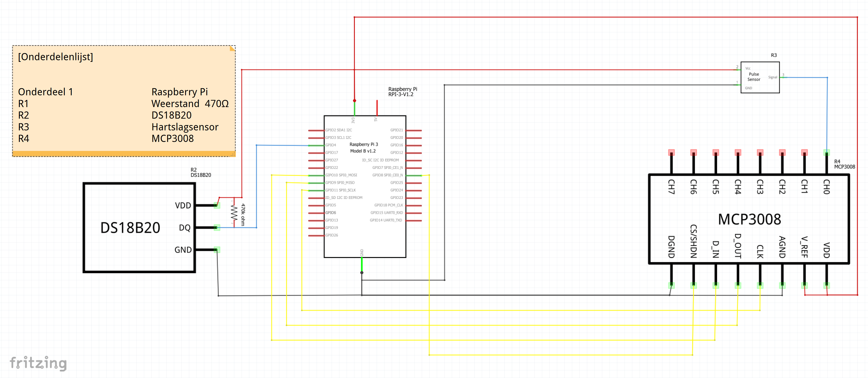Screen dimensions: 868x378
Task: Click the DQ pin of the DS18B20
Action: click(x=207, y=228)
